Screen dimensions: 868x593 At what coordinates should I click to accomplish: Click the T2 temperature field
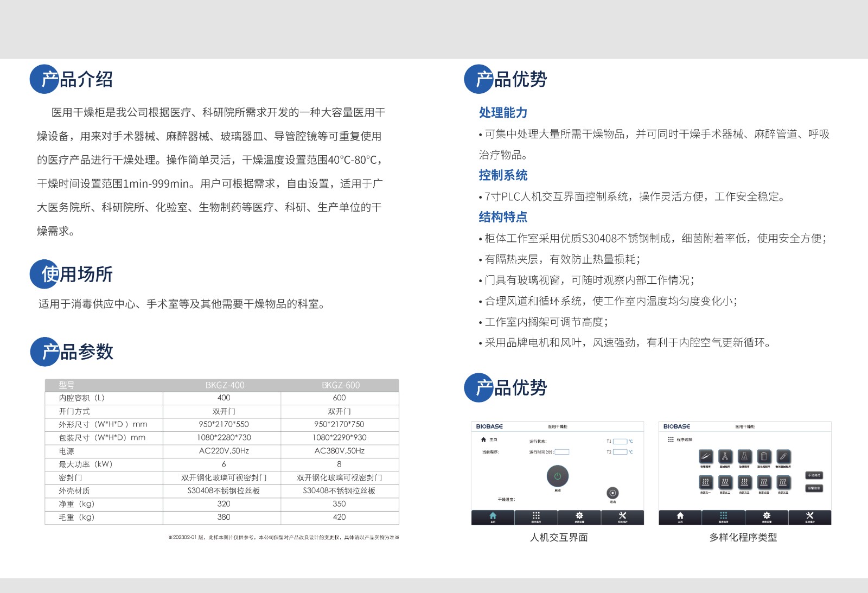pos(620,452)
